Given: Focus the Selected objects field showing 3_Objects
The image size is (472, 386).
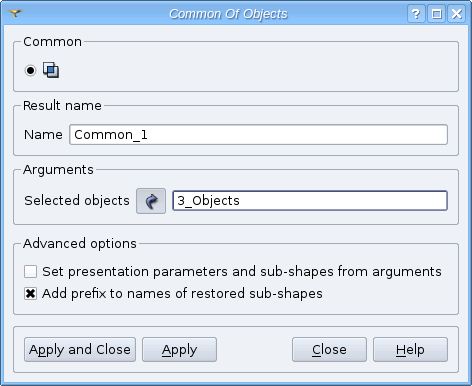Looking at the screenshot, I should (310, 201).
